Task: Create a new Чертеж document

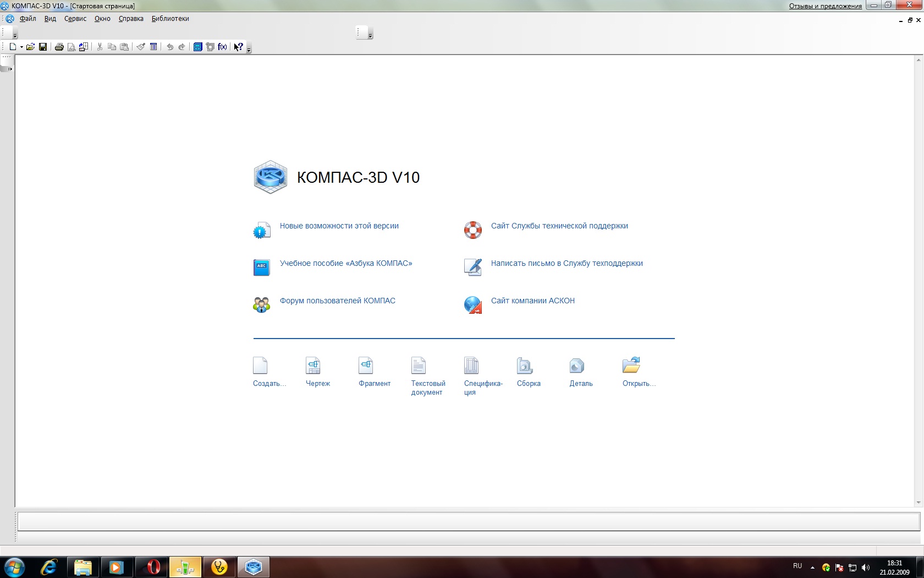Action: click(x=313, y=366)
